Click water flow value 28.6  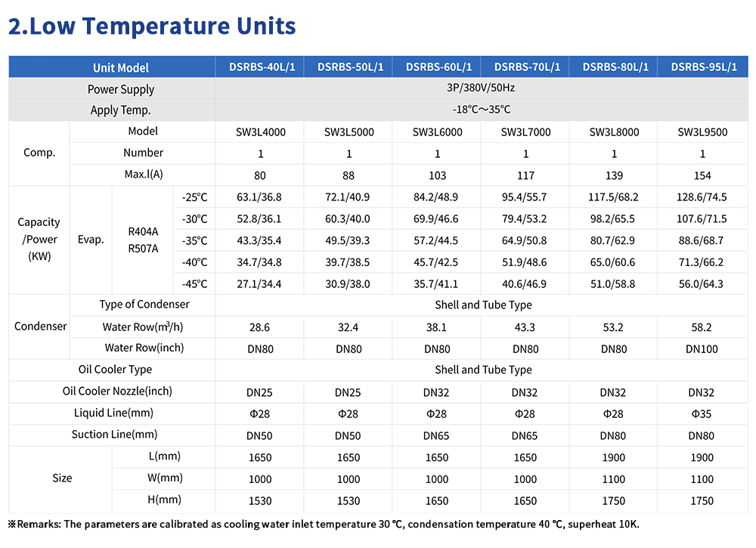tap(259, 327)
